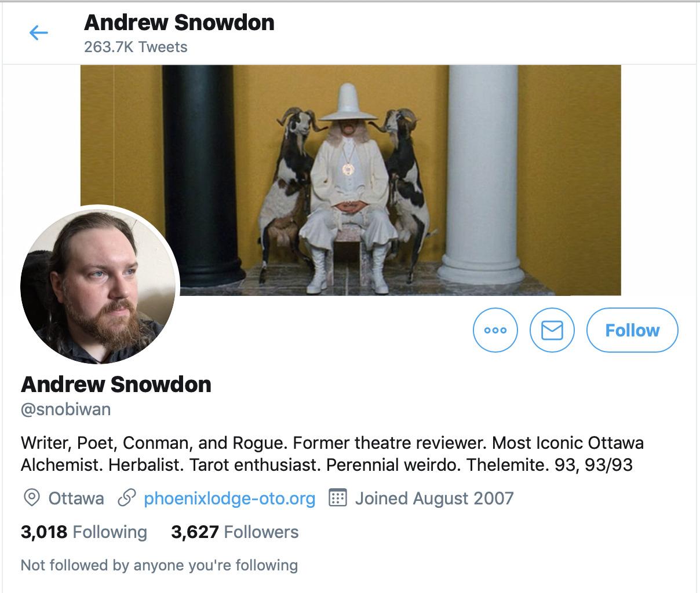Click the location pin icon beside Ottawa
This screenshot has width=700, height=593.
point(31,498)
